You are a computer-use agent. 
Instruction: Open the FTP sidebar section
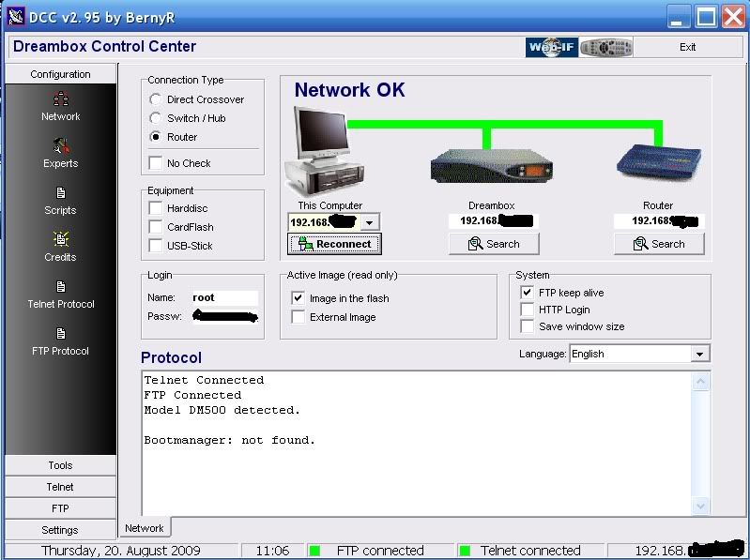(60, 508)
